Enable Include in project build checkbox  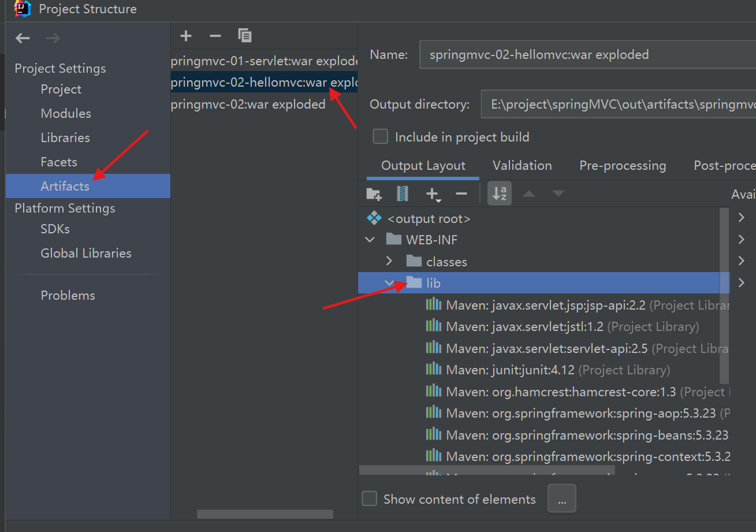coord(380,136)
